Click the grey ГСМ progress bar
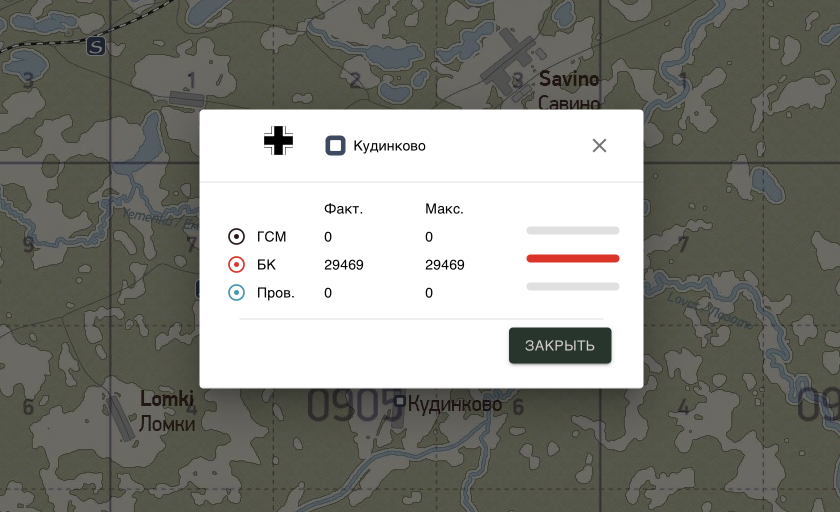The image size is (840, 512). [x=573, y=230]
